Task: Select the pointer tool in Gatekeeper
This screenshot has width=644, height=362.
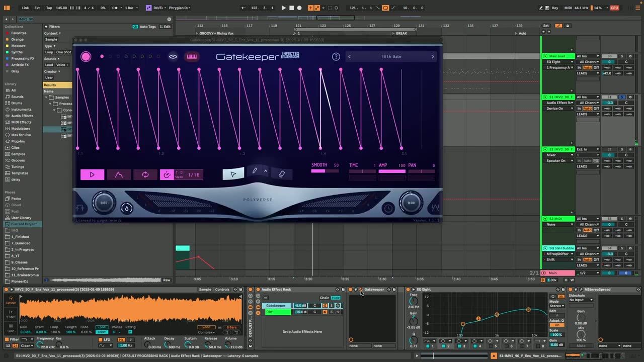Action: pos(233,174)
